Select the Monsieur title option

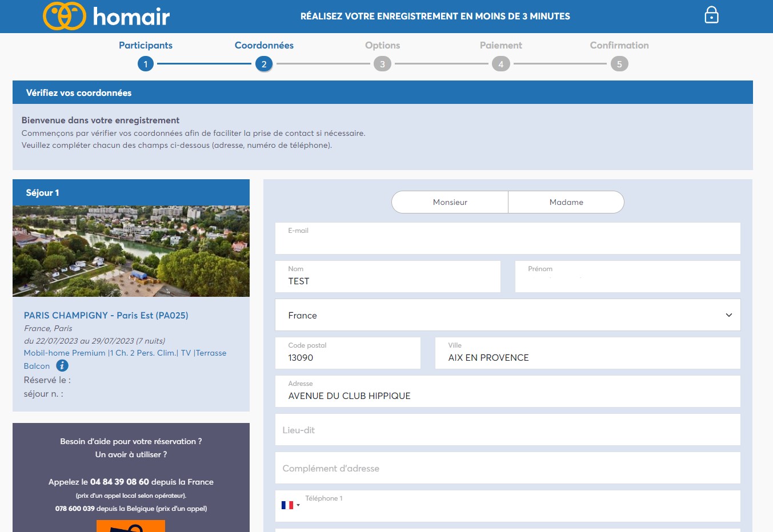[450, 202]
